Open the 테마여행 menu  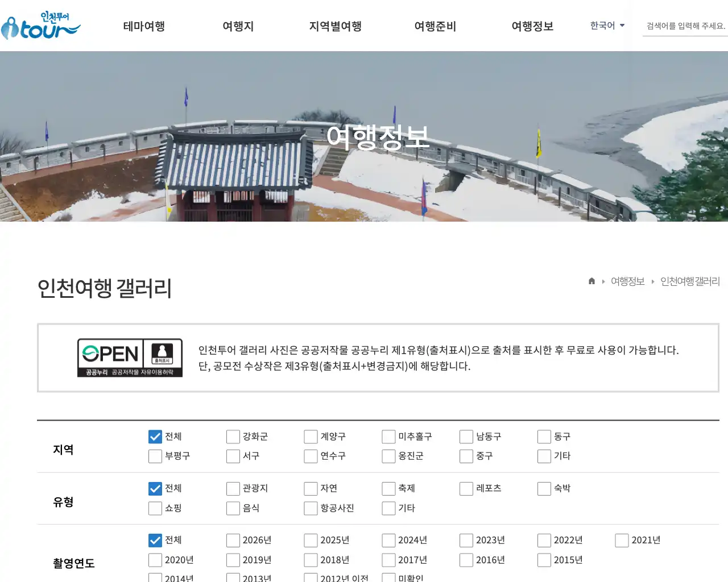coord(143,26)
